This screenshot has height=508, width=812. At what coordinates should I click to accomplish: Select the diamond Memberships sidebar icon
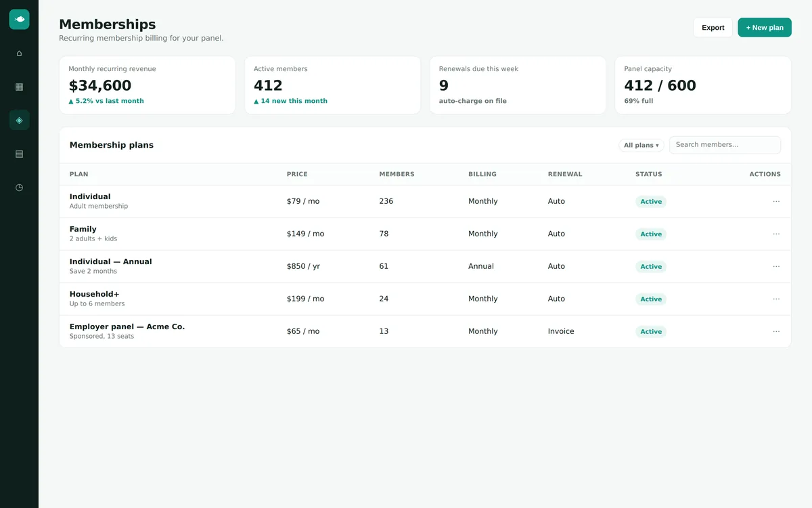click(19, 120)
